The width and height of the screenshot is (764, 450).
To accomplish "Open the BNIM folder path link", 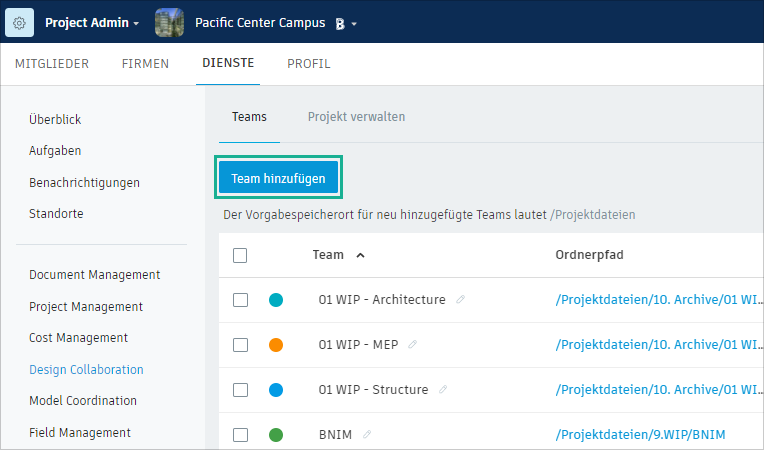I will [640, 435].
